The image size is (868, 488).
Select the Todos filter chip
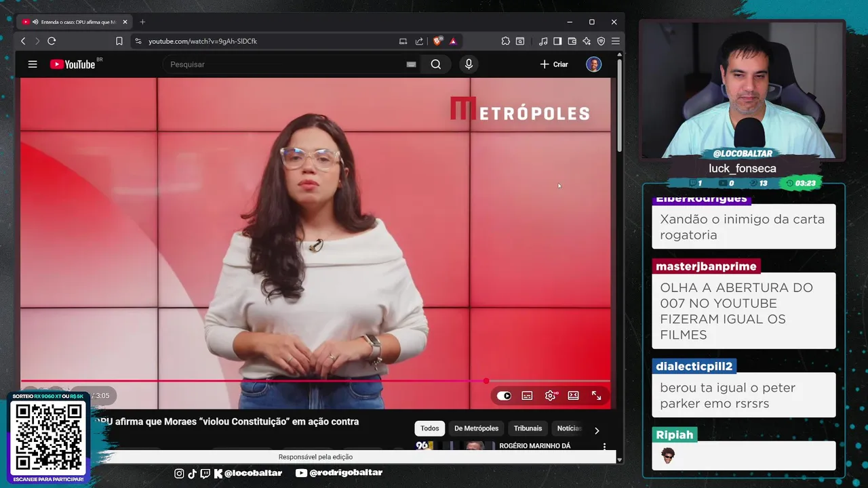tap(430, 428)
